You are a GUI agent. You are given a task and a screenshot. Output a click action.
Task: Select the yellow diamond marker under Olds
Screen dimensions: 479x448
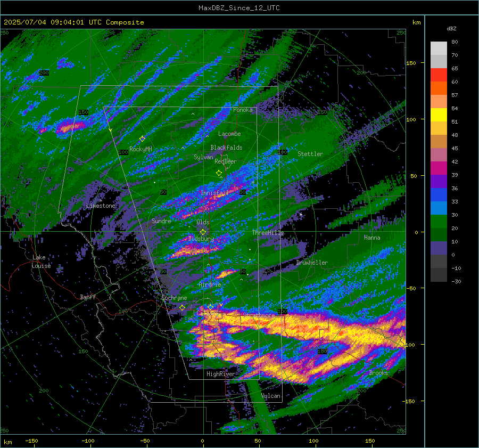click(x=203, y=232)
